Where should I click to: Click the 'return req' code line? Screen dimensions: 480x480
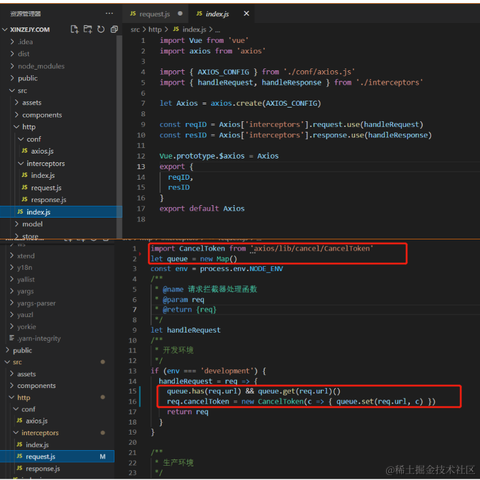click(x=188, y=412)
